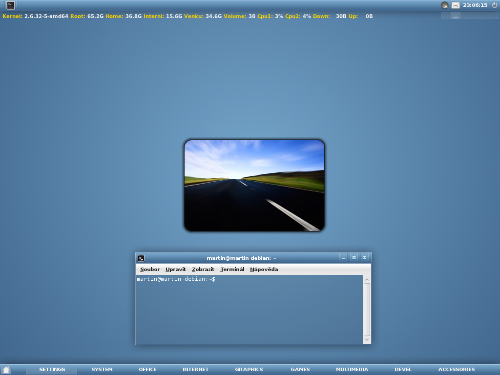The height and width of the screenshot is (375, 500).
Task: Open the Upravit menu in terminal
Action: 176,269
